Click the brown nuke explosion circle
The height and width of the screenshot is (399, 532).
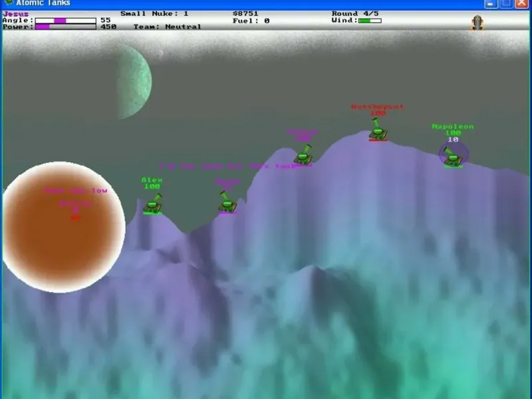tap(63, 227)
